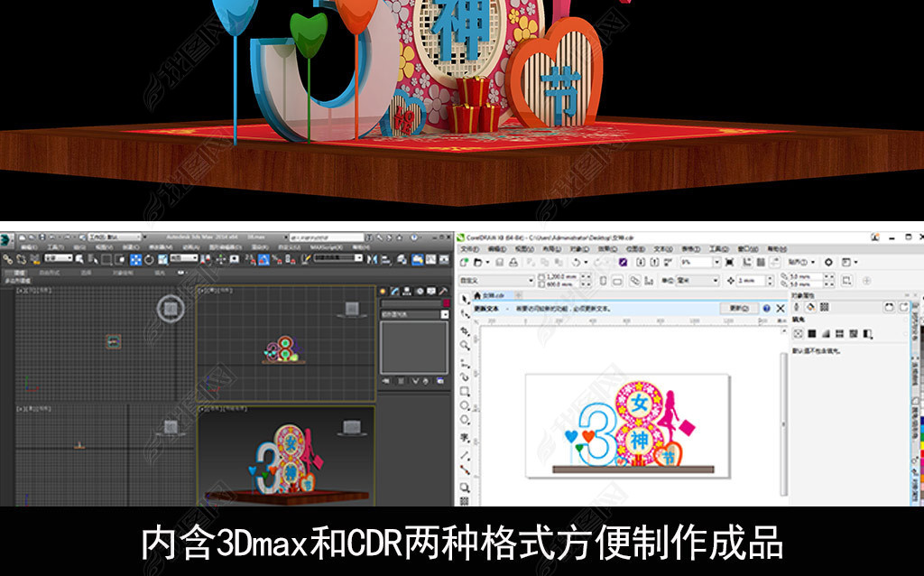The height and width of the screenshot is (576, 924).
Task: Switch to the 女神.cdr document tab
Action: 494,295
